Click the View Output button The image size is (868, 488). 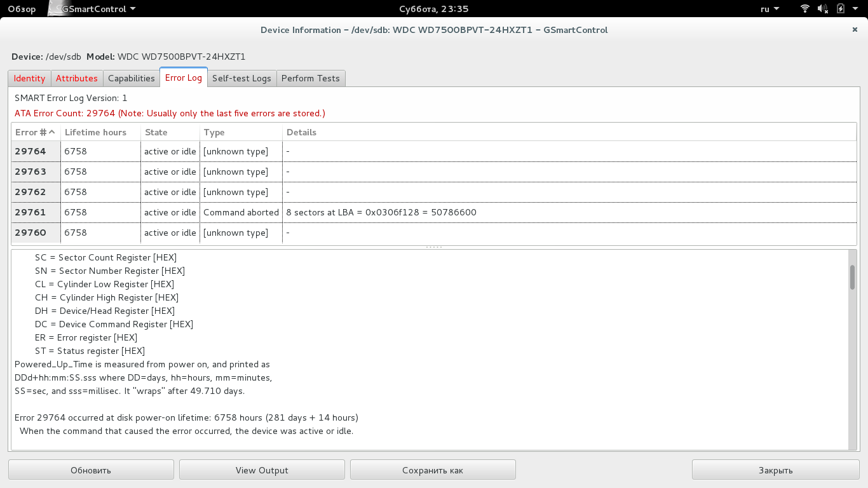click(262, 470)
